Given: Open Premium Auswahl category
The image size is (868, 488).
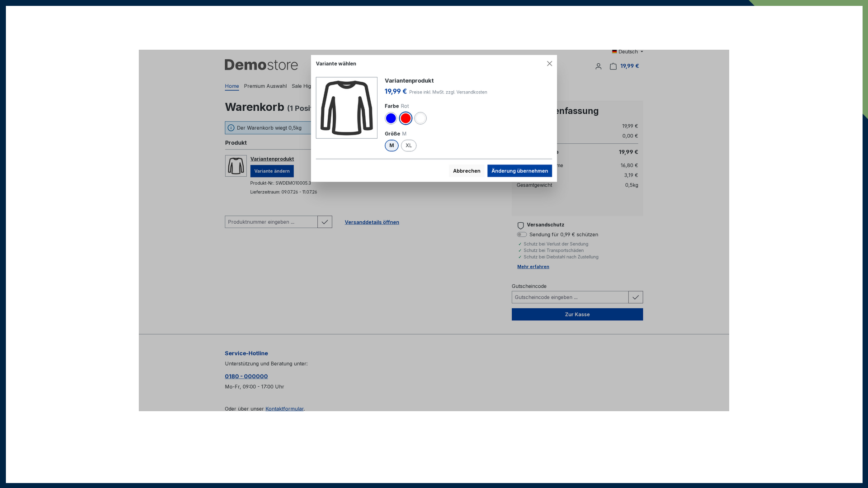Looking at the screenshot, I should click(x=265, y=86).
